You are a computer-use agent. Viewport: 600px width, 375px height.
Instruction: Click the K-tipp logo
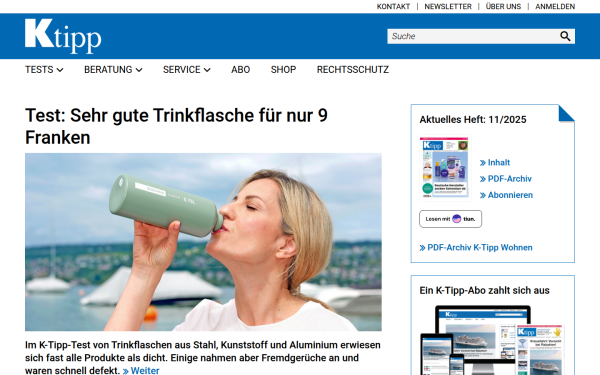63,36
